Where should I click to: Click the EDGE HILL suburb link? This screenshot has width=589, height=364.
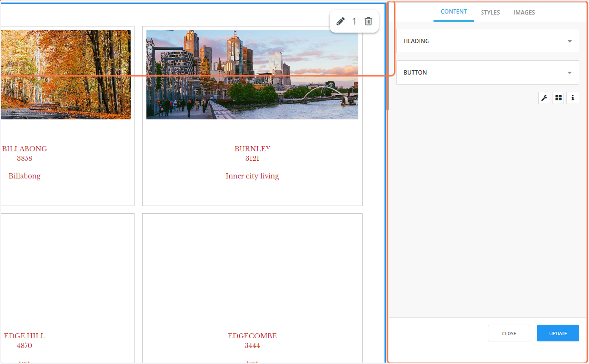pos(25,336)
